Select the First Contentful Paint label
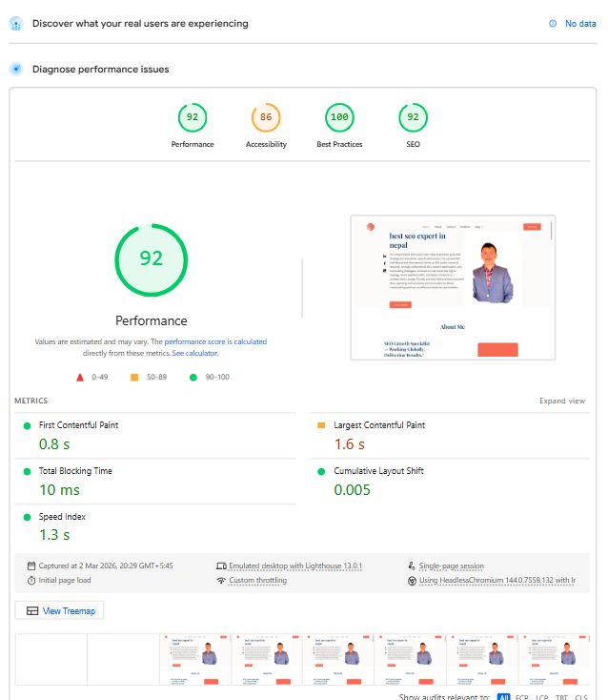 [78, 425]
